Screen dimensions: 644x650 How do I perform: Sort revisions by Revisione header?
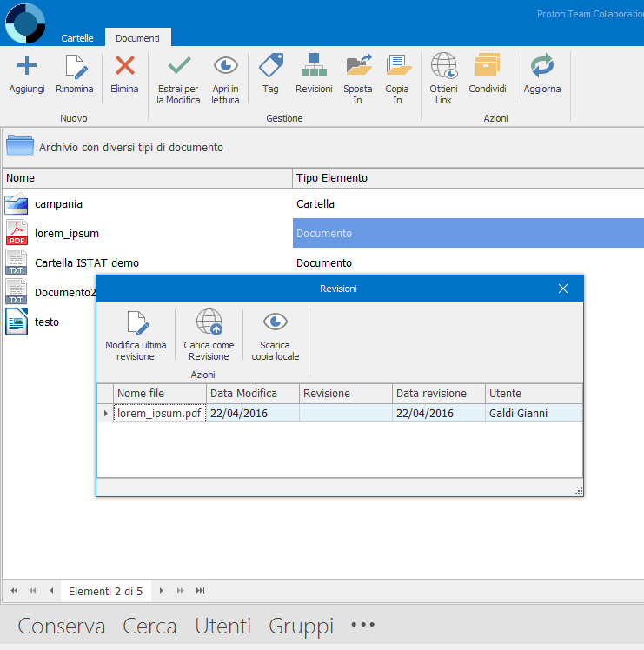pos(345,393)
